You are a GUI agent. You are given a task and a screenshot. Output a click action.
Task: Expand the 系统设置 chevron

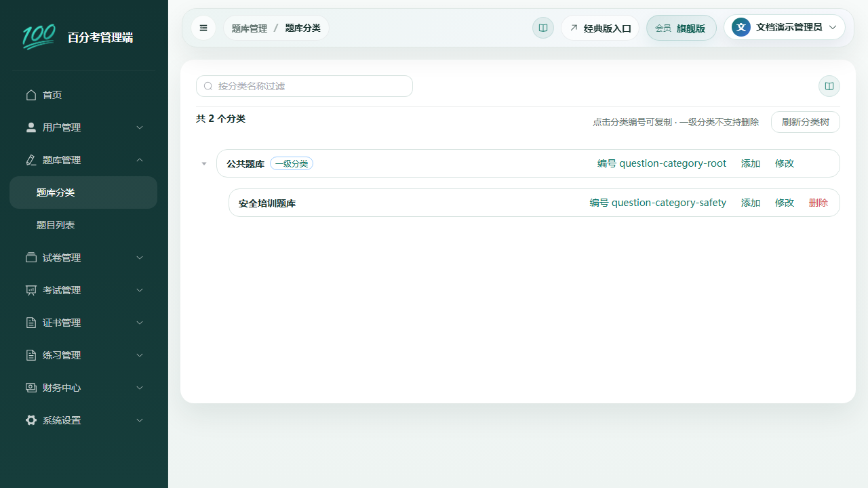point(140,420)
